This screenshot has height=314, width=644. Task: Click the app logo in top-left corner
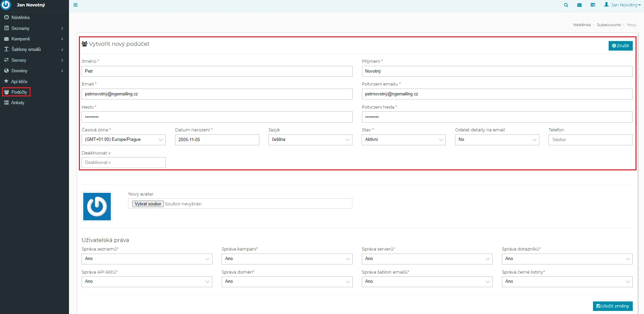click(6, 5)
